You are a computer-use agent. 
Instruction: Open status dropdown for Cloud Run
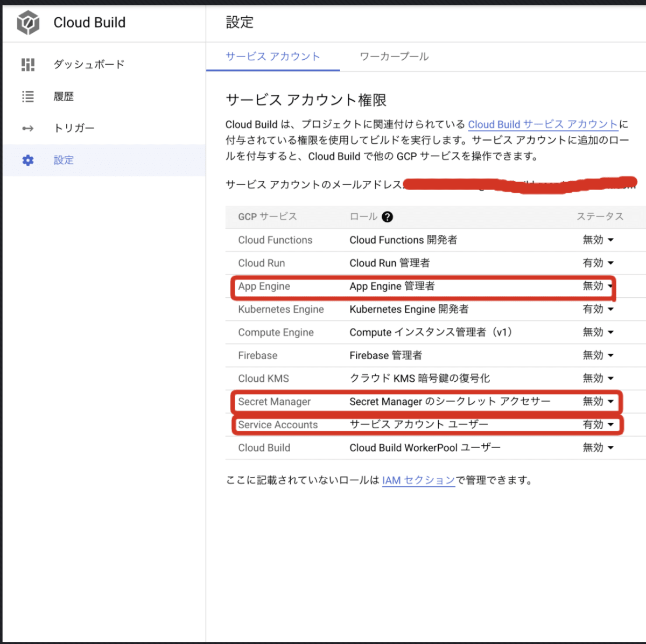pos(598,263)
